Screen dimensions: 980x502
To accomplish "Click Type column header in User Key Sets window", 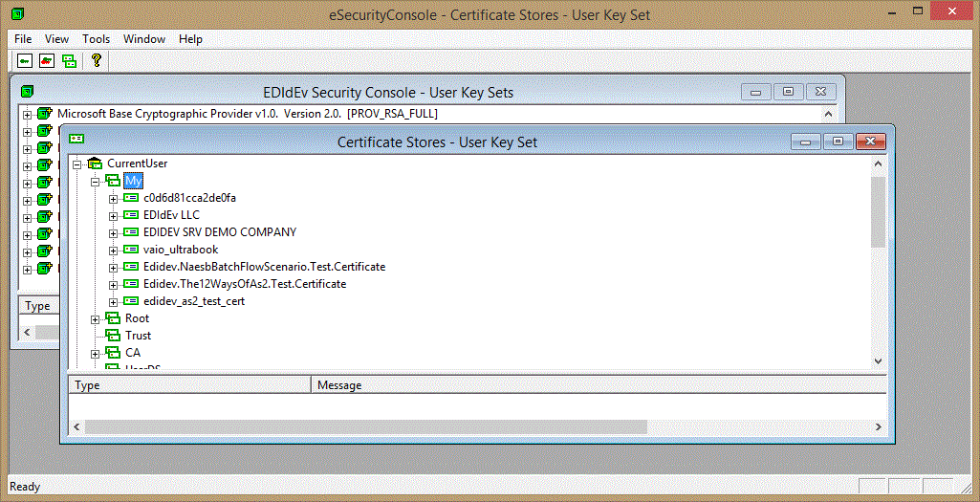I will pos(38,306).
